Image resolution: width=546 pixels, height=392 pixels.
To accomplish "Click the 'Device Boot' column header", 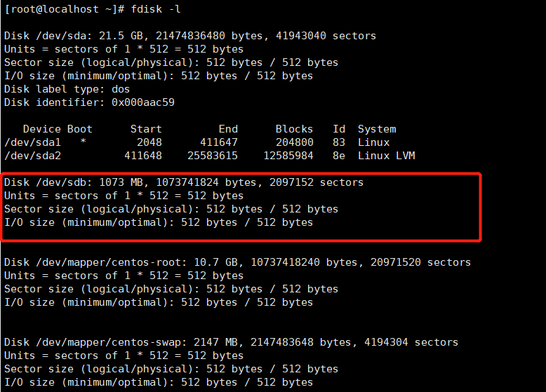I will (x=58, y=129).
